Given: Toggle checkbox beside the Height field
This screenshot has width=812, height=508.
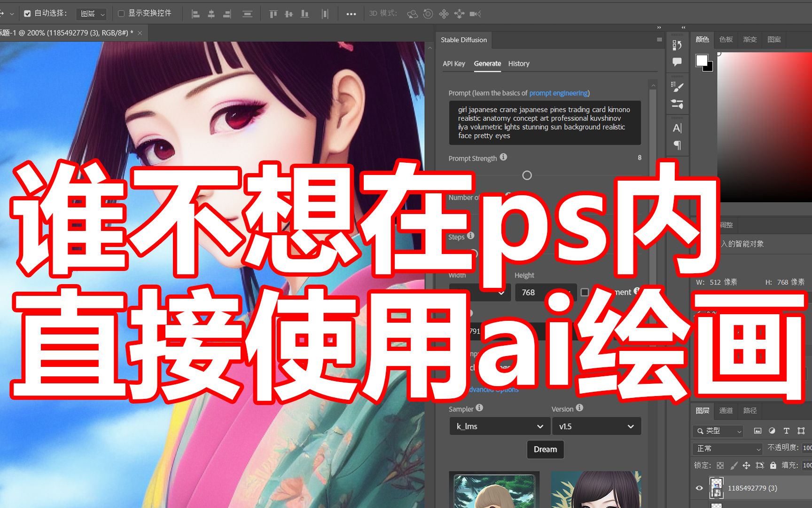Looking at the screenshot, I should tap(585, 292).
